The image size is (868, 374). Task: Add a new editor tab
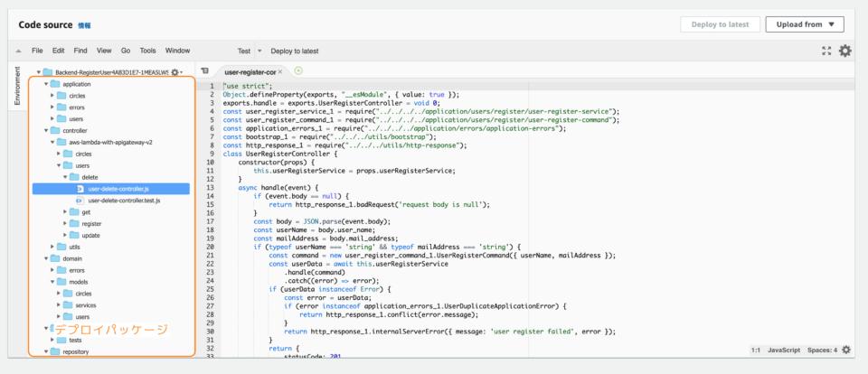click(298, 70)
